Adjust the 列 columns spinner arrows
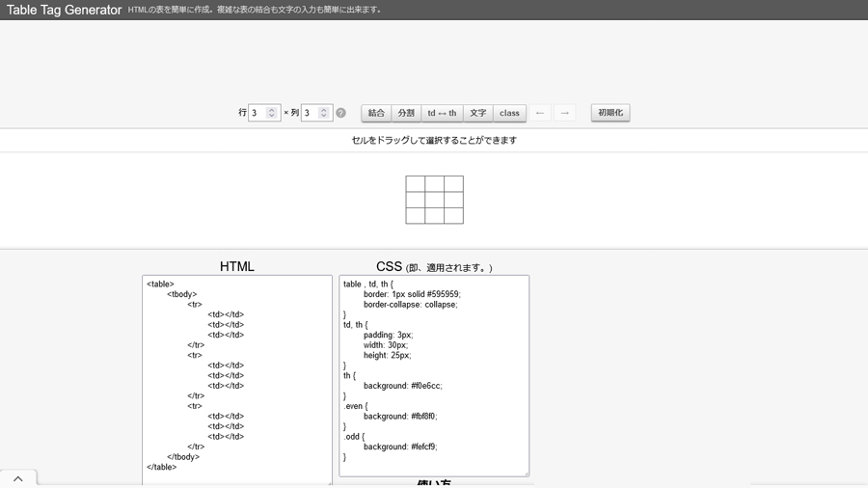Viewport: 868px width, 488px height. pyautogui.click(x=324, y=113)
